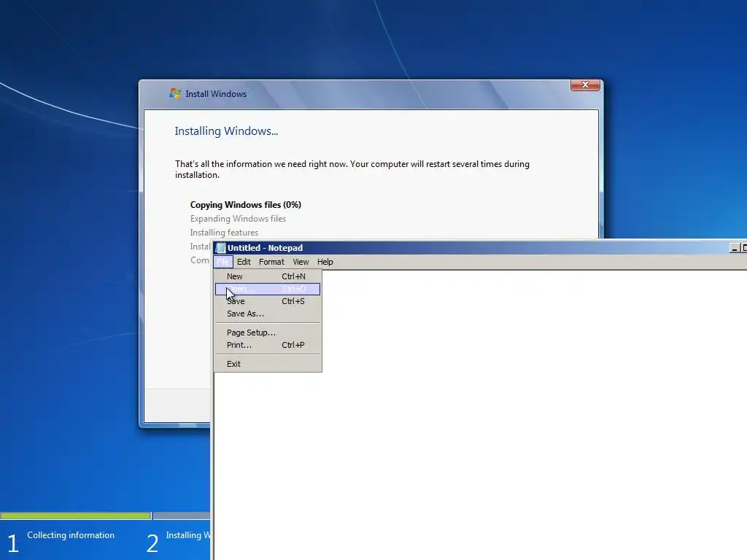Click the Install Windows title text
Image resolution: width=747 pixels, height=560 pixels.
pos(216,94)
